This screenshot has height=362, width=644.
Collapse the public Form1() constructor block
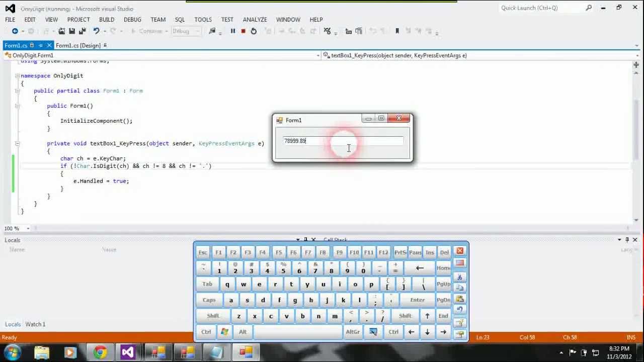(x=17, y=106)
